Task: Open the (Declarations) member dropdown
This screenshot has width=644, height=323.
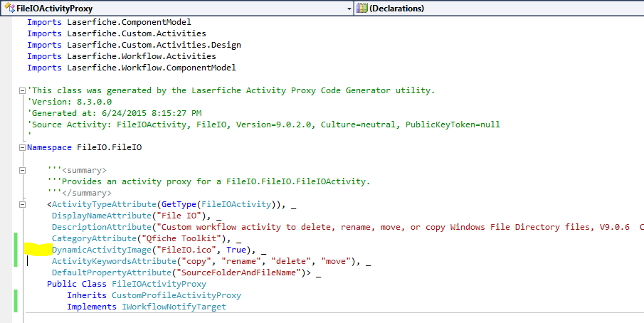Action: pos(499,8)
